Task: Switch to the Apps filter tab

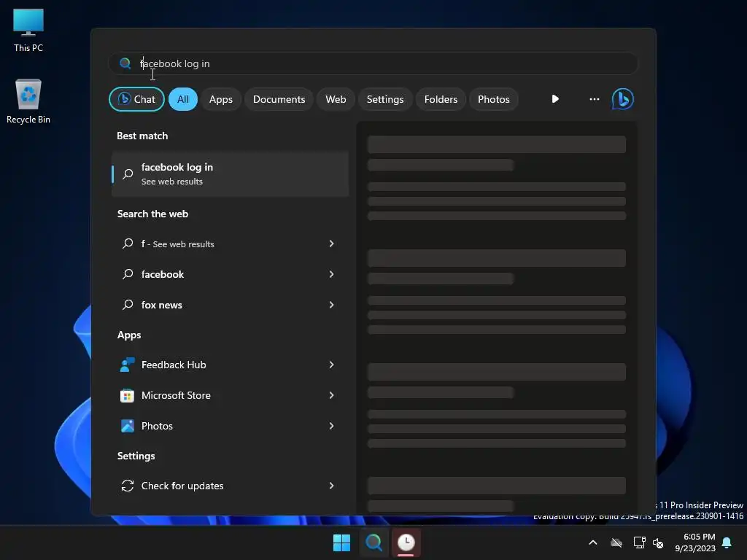Action: [x=220, y=99]
